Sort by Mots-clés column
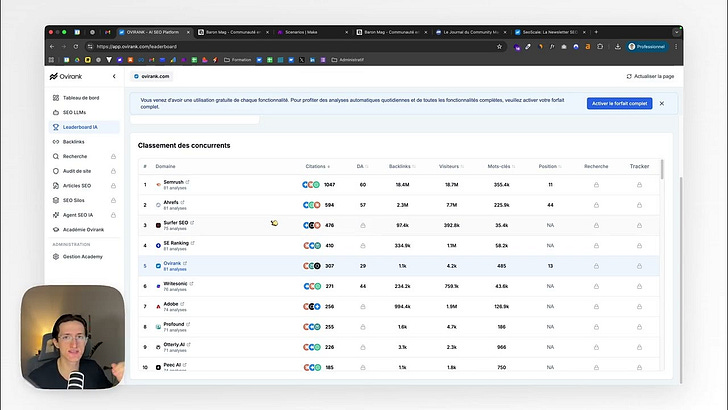 pyautogui.click(x=501, y=166)
